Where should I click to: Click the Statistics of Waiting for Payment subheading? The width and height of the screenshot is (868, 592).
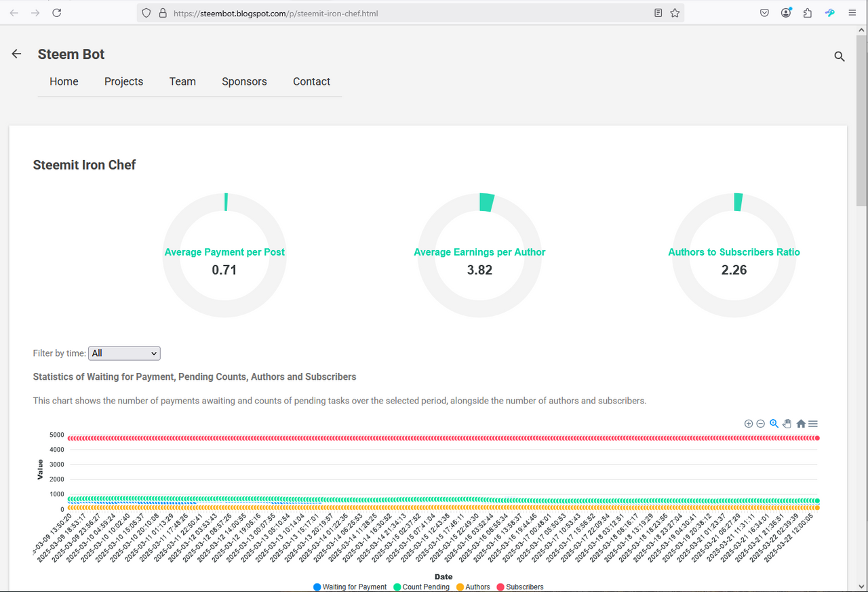(x=195, y=376)
